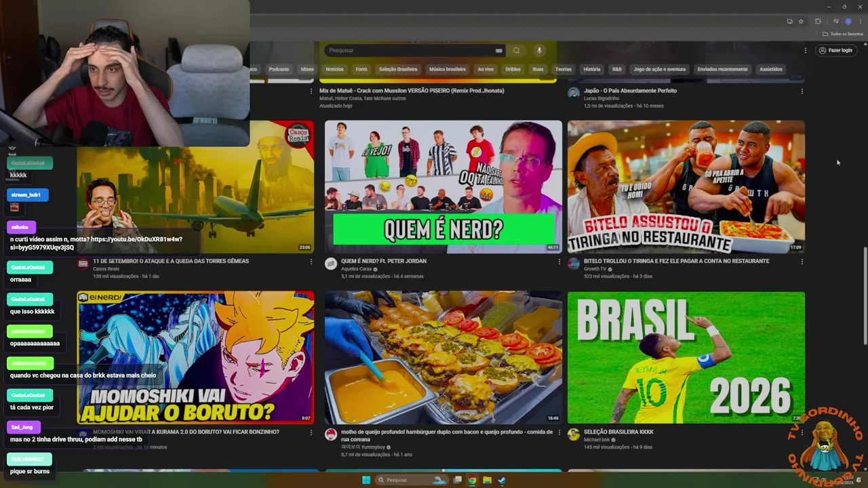Open the Mix de Matuê title link
Viewport: 868px width, 488px height.
412,90
